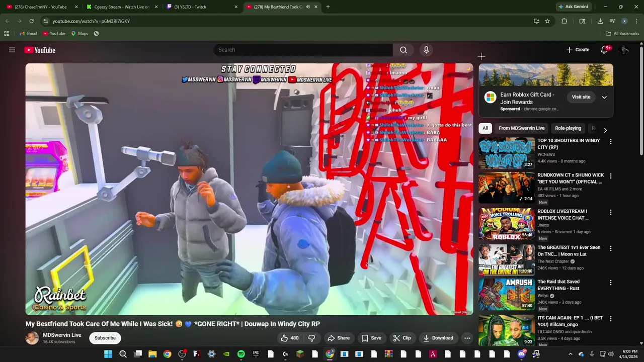This screenshot has height=362, width=644.
Task: Click the YouTube page scrollbar
Action: 641,101
